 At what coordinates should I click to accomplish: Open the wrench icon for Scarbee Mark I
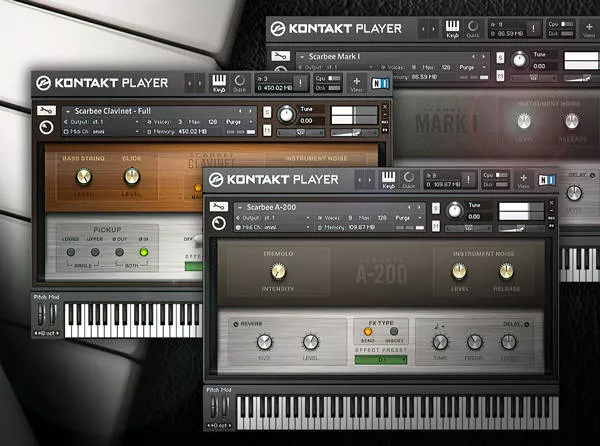point(280,56)
